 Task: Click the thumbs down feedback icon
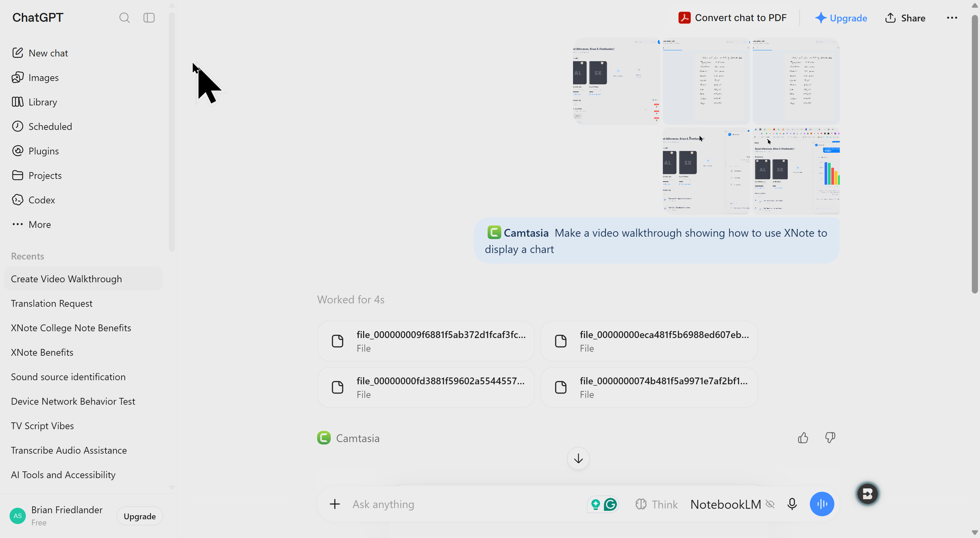pos(830,438)
